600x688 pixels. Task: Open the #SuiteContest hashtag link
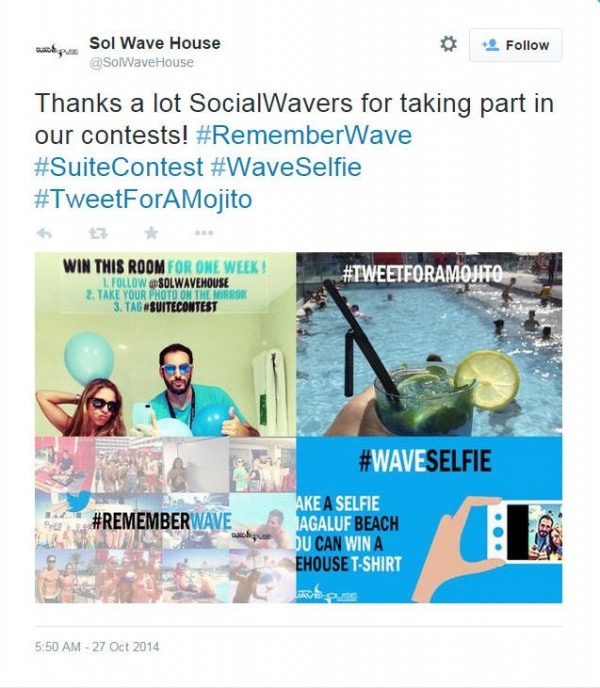point(119,167)
